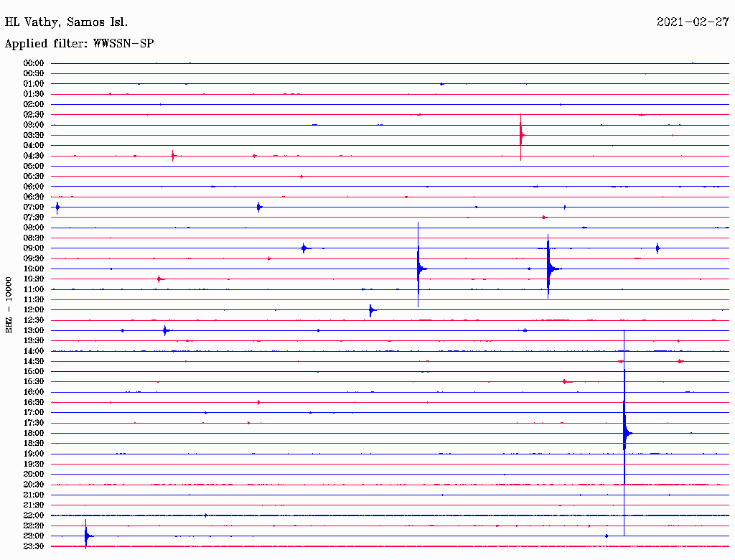Select the 11:00 time label
Image resolution: width=735 pixels, height=560 pixels.
pos(33,289)
